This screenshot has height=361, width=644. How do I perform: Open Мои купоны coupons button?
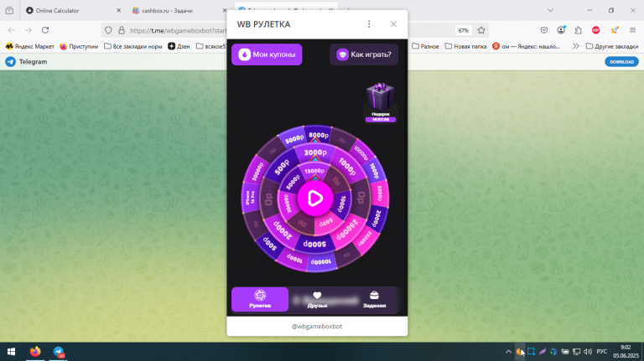pyautogui.click(x=267, y=54)
